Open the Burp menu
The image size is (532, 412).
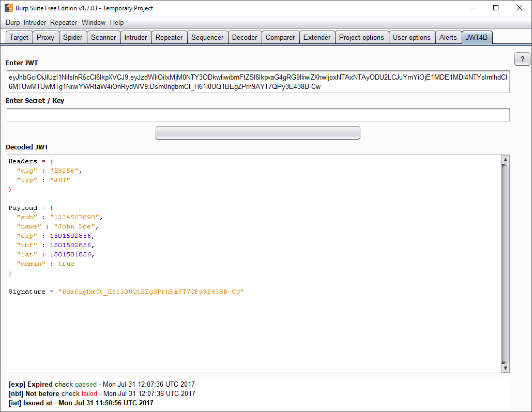(12, 22)
